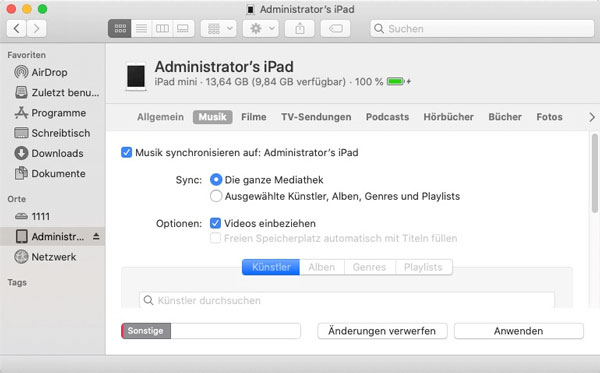Switch to column view
This screenshot has width=600, height=373.
point(162,29)
